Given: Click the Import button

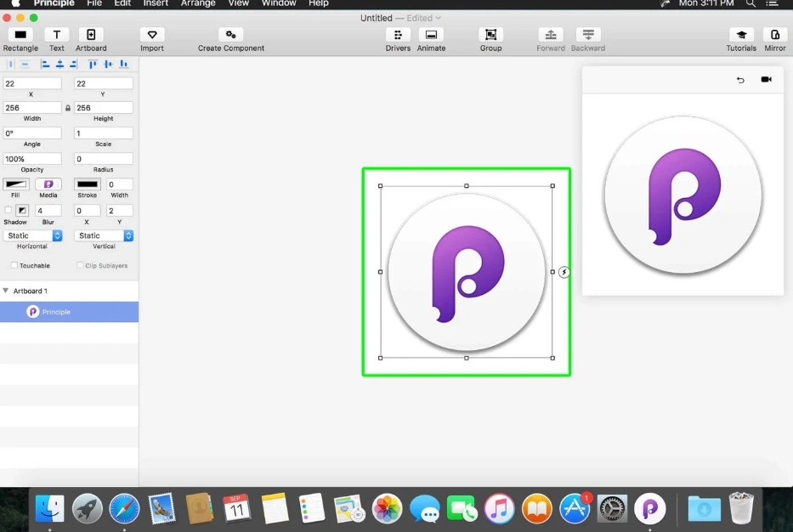Looking at the screenshot, I should pyautogui.click(x=151, y=35).
